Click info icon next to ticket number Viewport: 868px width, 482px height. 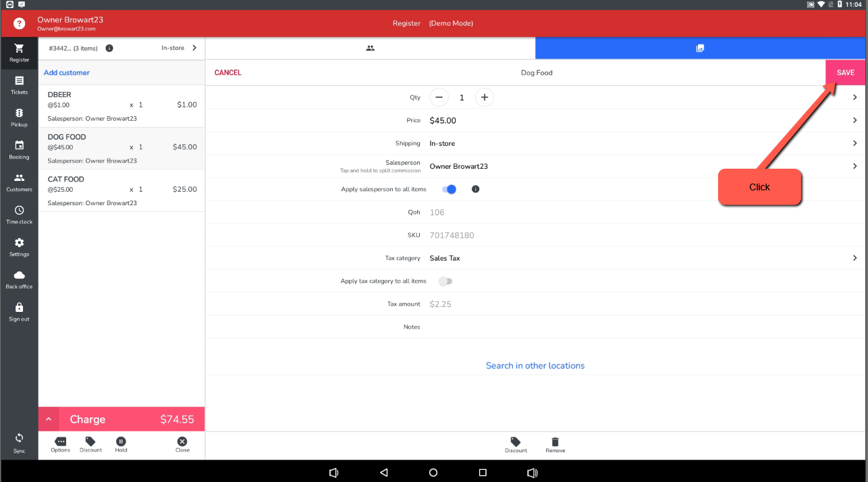point(109,48)
